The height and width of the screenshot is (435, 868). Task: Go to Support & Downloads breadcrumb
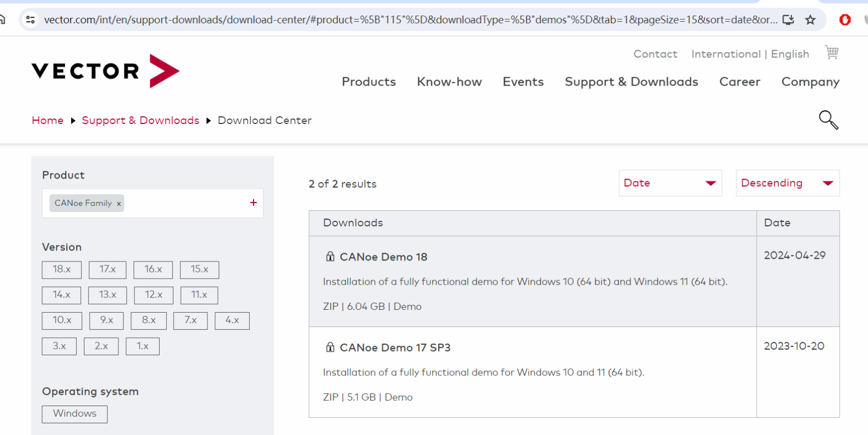[x=141, y=120]
